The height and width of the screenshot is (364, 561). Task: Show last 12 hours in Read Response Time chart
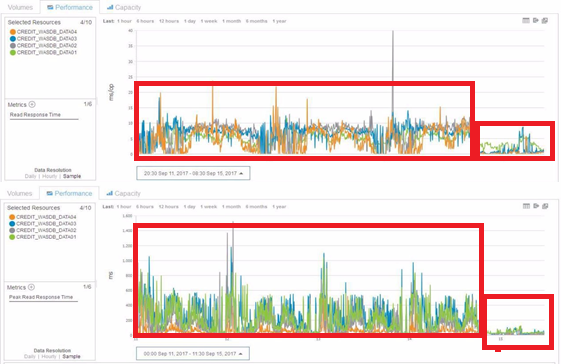click(x=169, y=21)
